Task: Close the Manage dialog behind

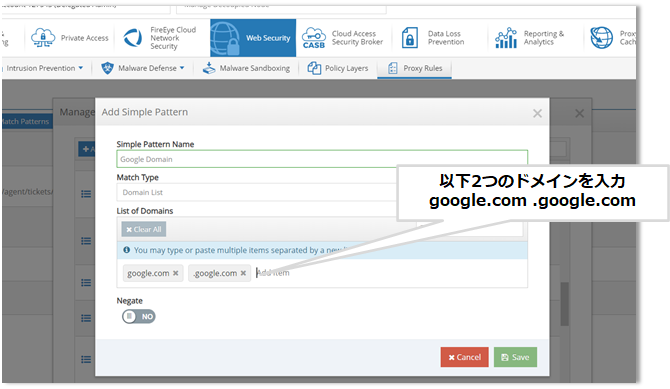Action: tap(579, 113)
